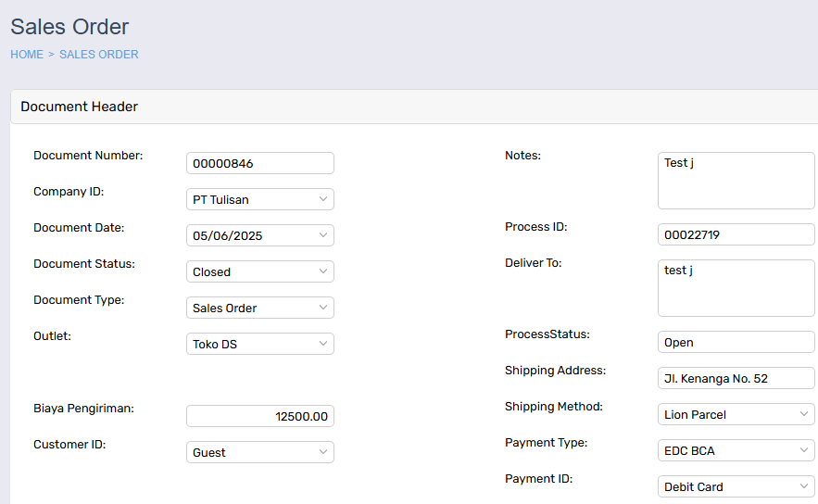Click the Deliver To text area

736,288
